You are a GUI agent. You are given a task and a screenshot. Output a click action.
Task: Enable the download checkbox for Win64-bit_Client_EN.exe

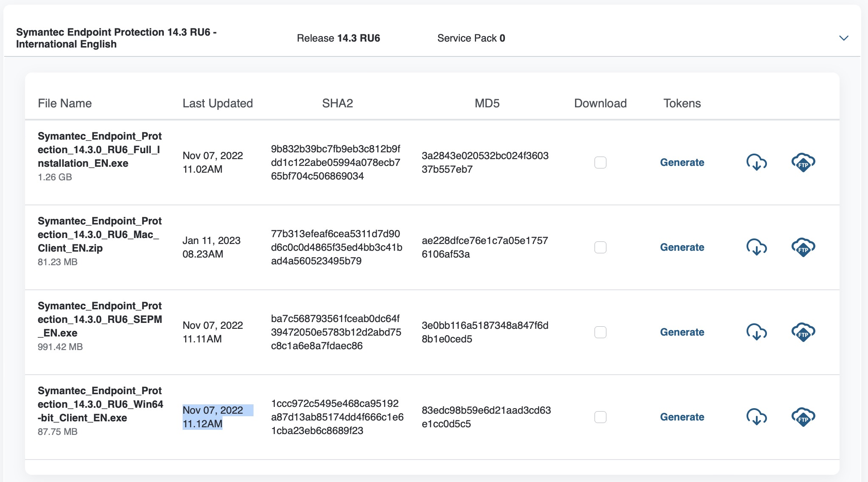(x=600, y=417)
